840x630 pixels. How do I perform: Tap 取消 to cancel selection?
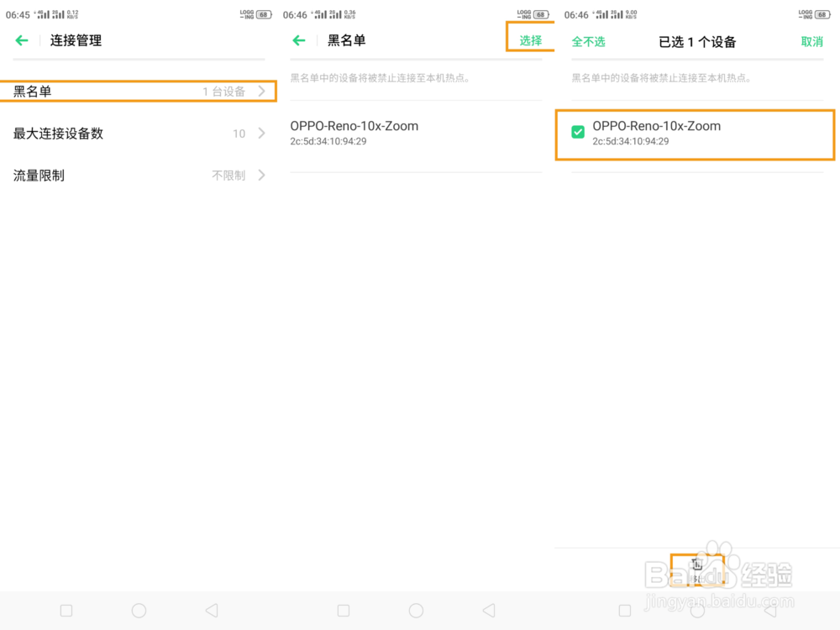(811, 42)
